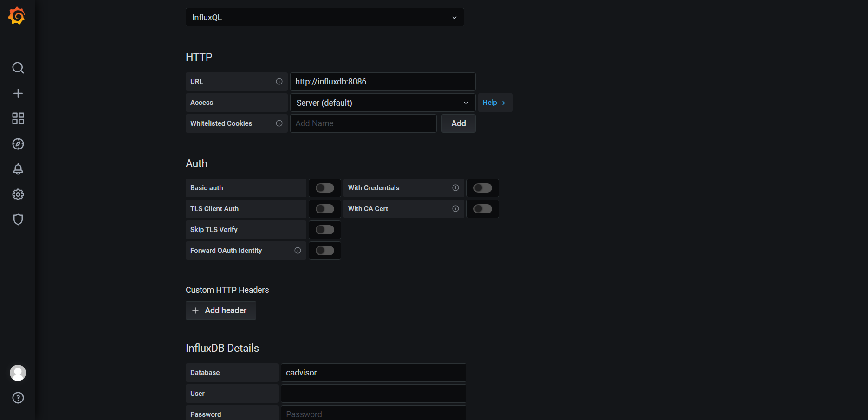The image size is (868, 420).
Task: Open the Help question mark icon
Action: (18, 398)
